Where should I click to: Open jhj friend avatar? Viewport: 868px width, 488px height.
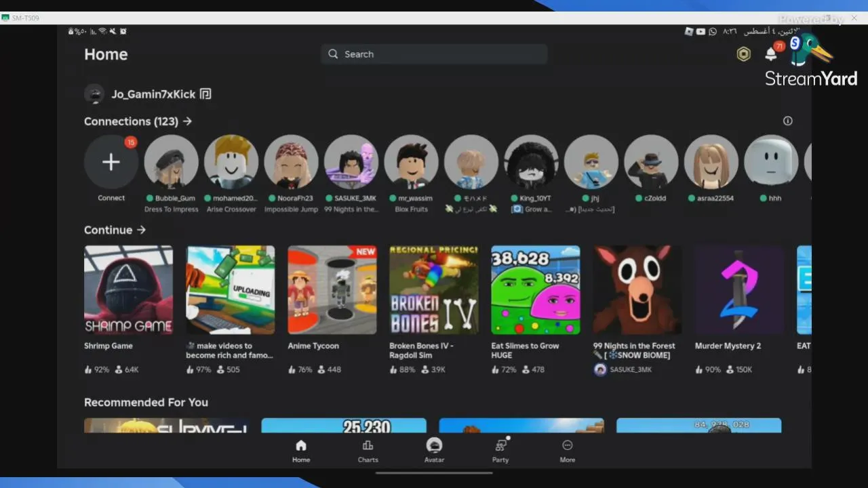[x=591, y=162]
